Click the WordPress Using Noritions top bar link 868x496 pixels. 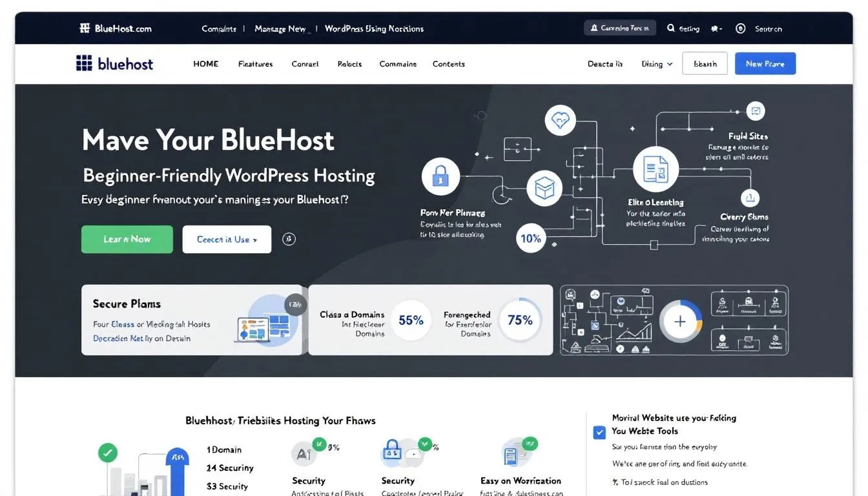[x=375, y=28]
